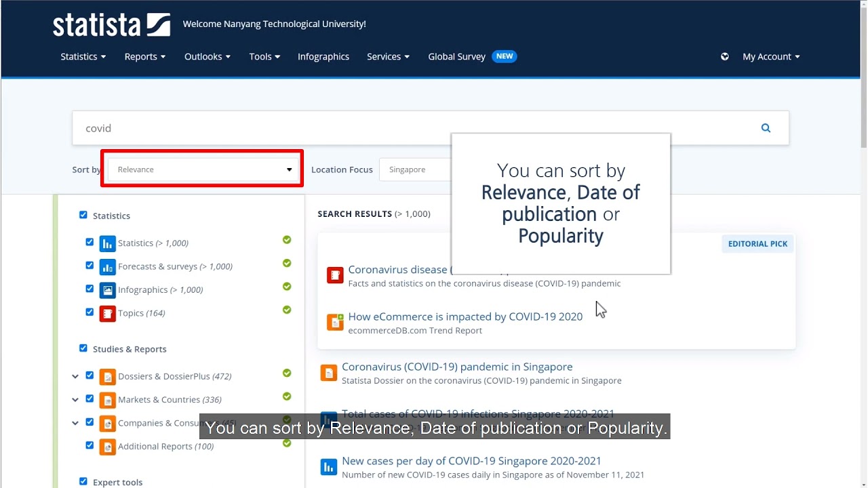Click green checkmark next to Dossiers & DossierPlus
Viewport: 868px width, 488px height.
pyautogui.click(x=287, y=373)
